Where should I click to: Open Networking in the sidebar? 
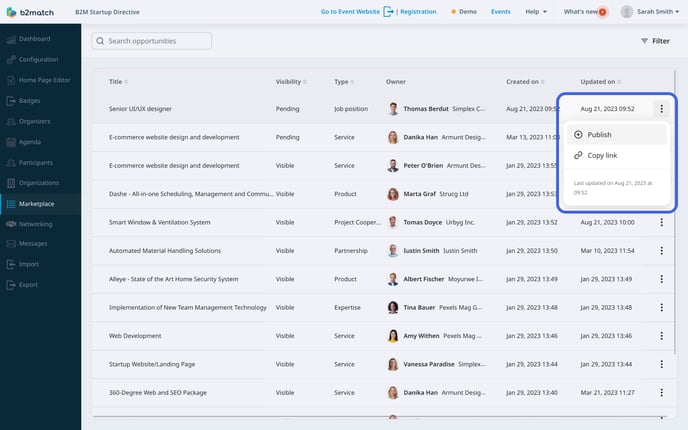point(29,224)
